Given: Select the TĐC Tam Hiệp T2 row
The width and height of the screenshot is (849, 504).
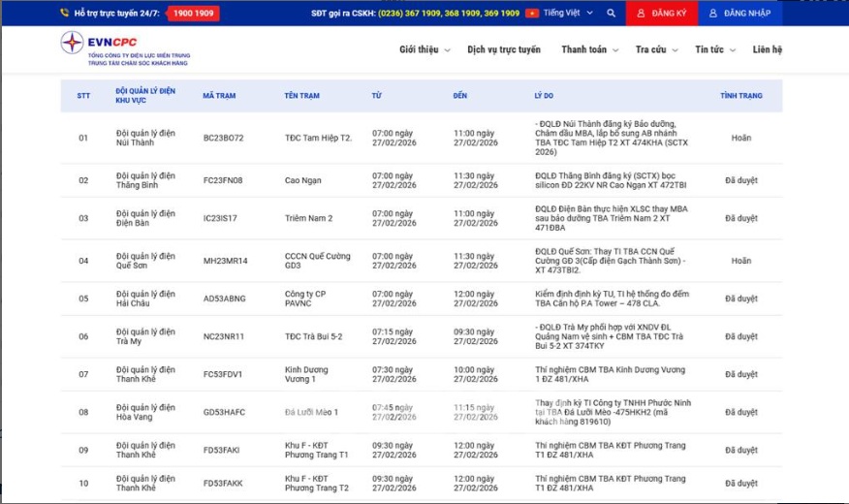Looking at the screenshot, I should pos(318,138).
